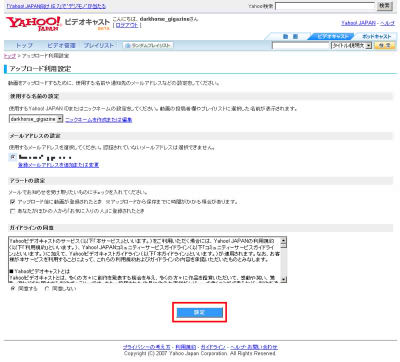The width and height of the screenshot is (400, 362).
Task: Select the email address radio button
Action: pos(13,157)
